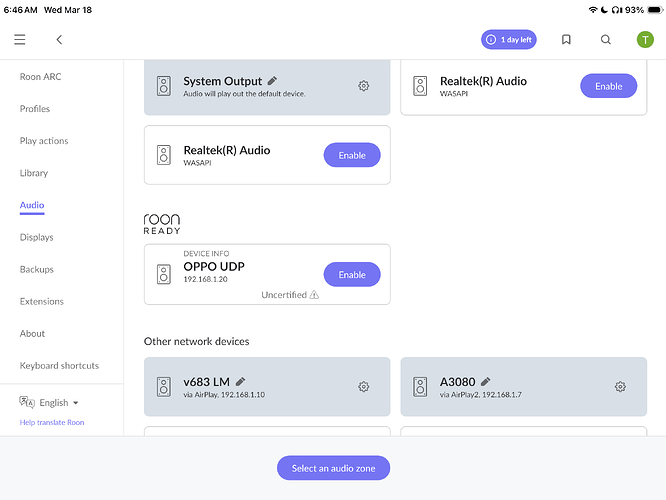Image resolution: width=666 pixels, height=500 pixels.
Task: Open Roon ARC settings tab
Action: [40, 76]
